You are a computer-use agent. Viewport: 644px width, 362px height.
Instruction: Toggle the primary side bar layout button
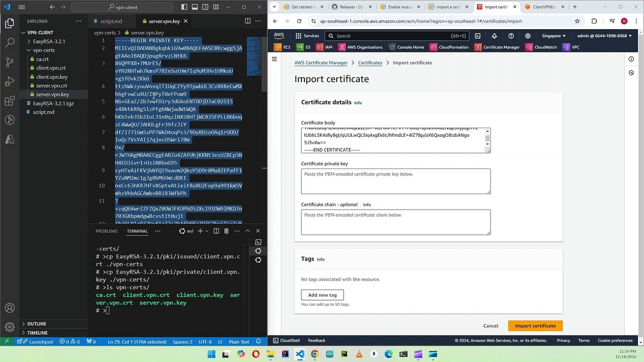(185, 7)
